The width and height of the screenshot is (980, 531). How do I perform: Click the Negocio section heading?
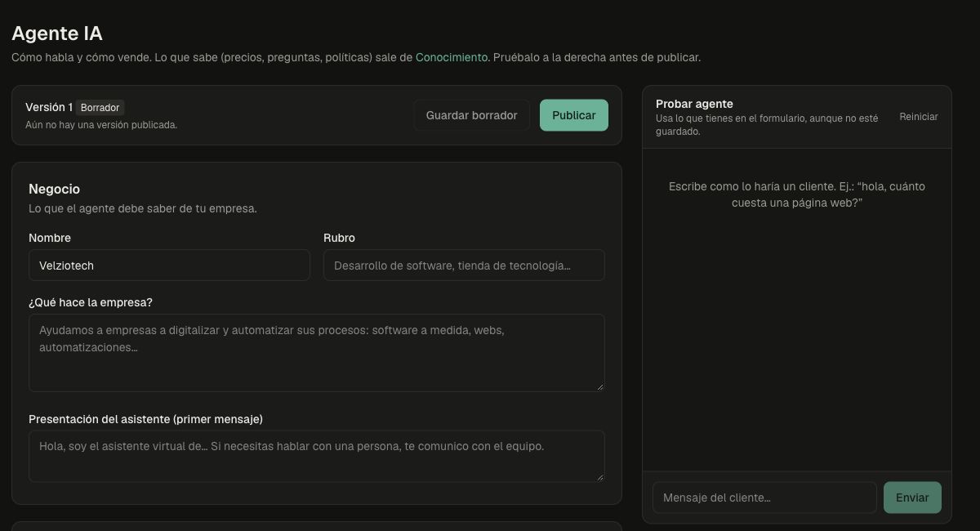54,189
